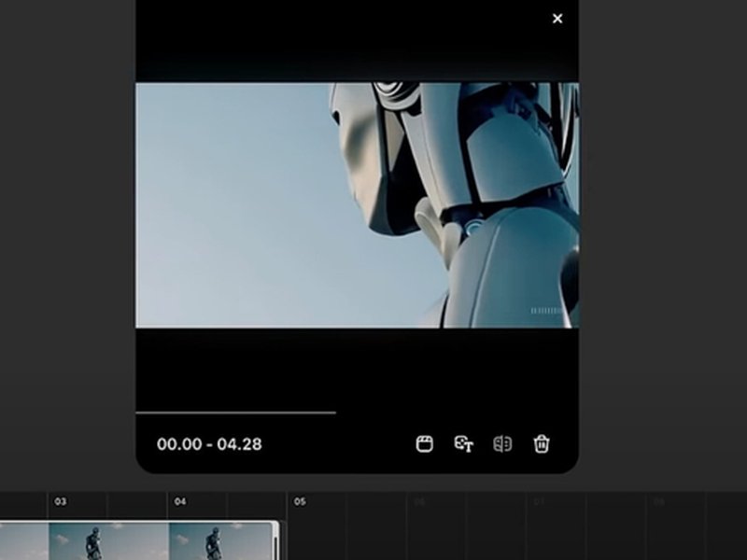This screenshot has width=747, height=560.
Task: Click the 00.00 - 04.28 time range
Action: (209, 444)
